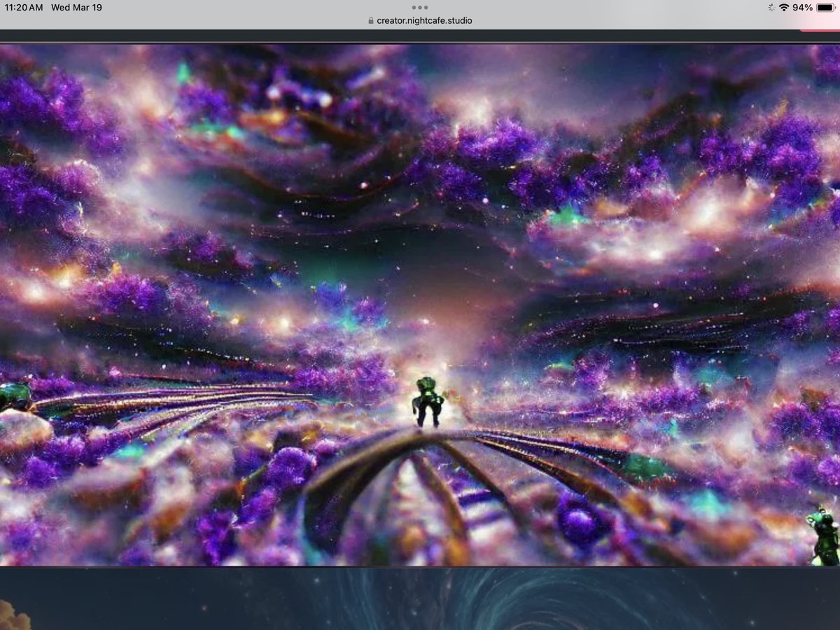Open the Safari multitasking ellipsis menu
Viewport: 840px width, 630px height.
[x=419, y=7]
